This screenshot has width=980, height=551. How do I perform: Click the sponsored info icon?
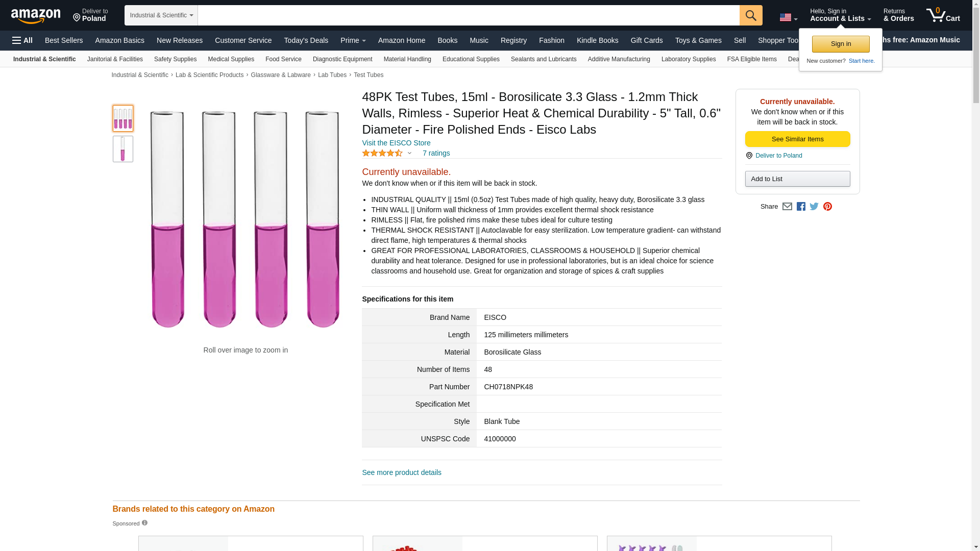tap(144, 523)
